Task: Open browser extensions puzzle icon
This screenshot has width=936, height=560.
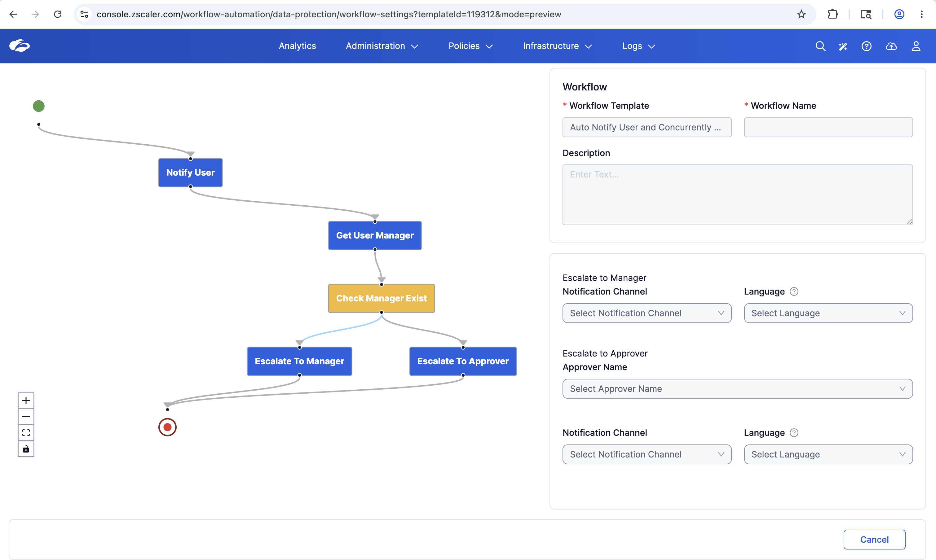Action: coord(832,14)
